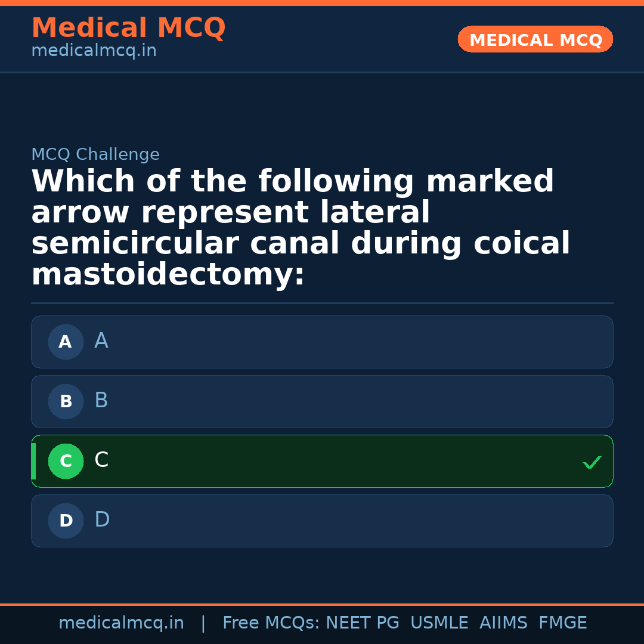This screenshot has width=644, height=644.
Task: Select the circular D badge icon
Action: [66, 521]
